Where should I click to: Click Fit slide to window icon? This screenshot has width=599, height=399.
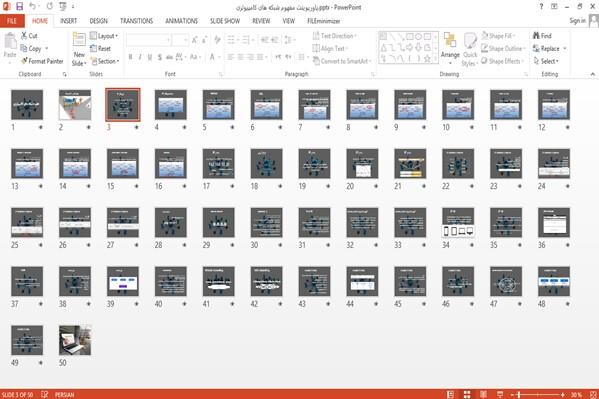point(593,394)
